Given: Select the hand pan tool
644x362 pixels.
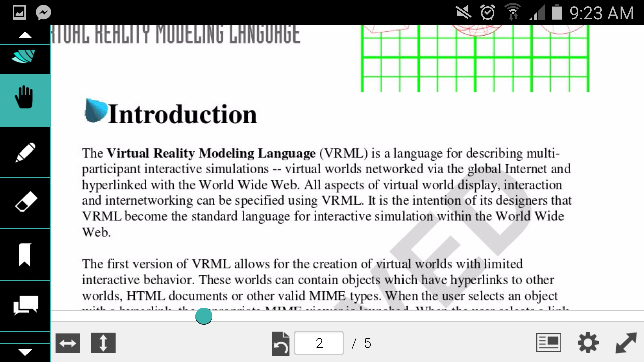Looking at the screenshot, I should 25,101.
